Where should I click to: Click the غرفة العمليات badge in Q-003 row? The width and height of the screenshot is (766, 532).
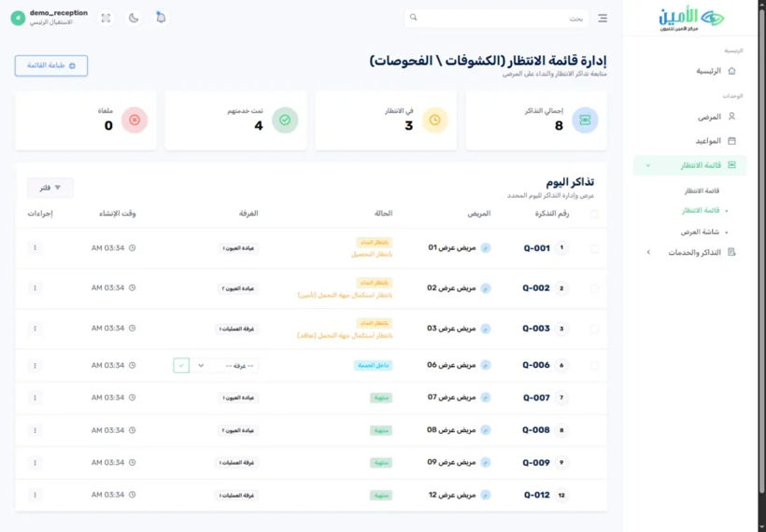(237, 329)
